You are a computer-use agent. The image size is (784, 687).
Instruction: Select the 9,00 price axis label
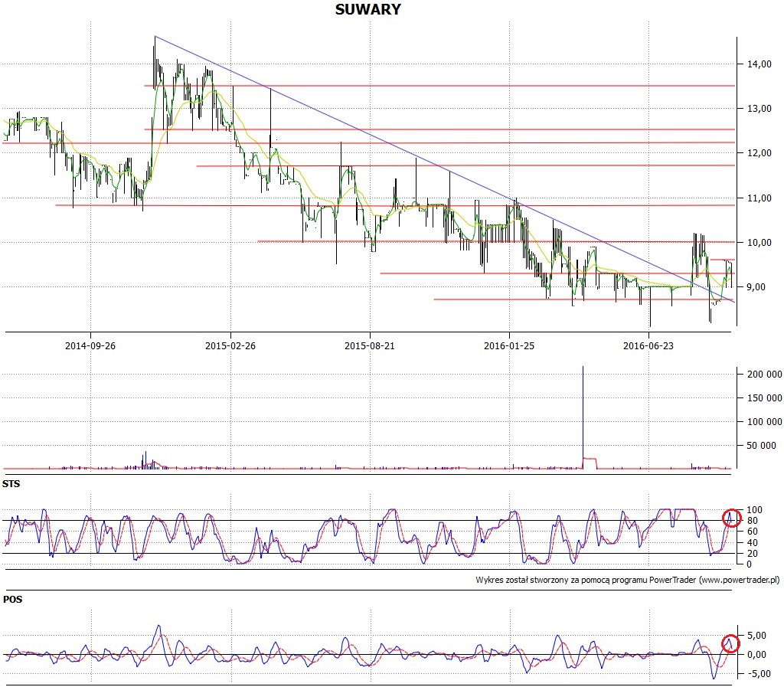pyautogui.click(x=756, y=287)
